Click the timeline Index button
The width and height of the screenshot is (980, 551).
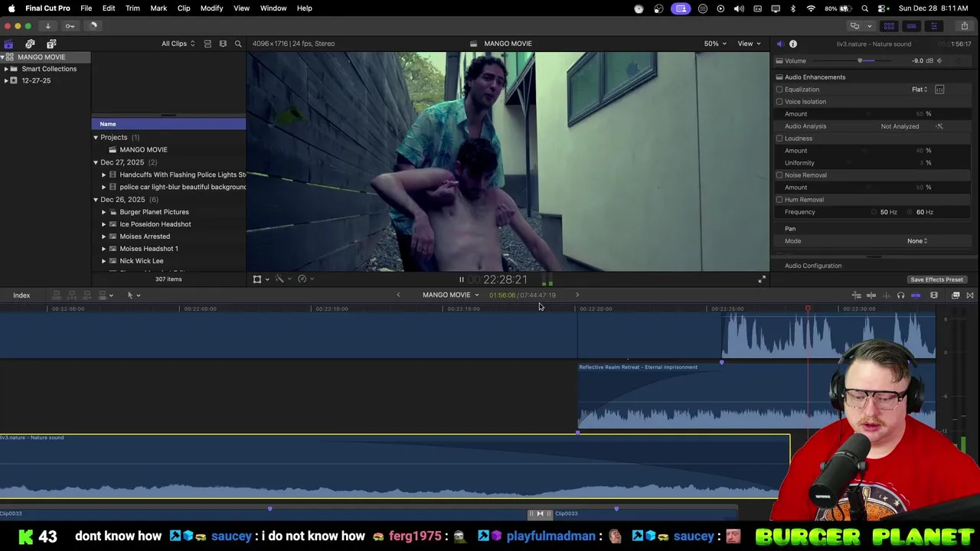(x=21, y=295)
